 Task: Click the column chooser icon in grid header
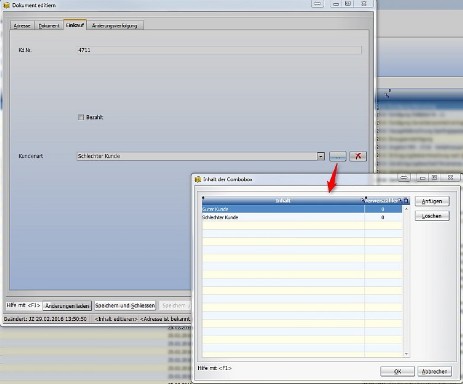click(x=406, y=200)
